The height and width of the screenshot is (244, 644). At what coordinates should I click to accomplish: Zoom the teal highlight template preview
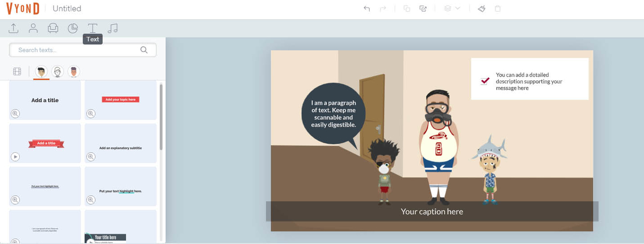(x=91, y=199)
